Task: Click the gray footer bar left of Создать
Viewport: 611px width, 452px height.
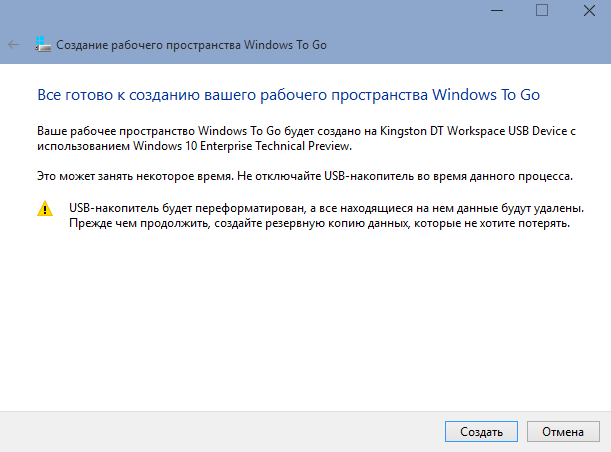Action: [222, 431]
